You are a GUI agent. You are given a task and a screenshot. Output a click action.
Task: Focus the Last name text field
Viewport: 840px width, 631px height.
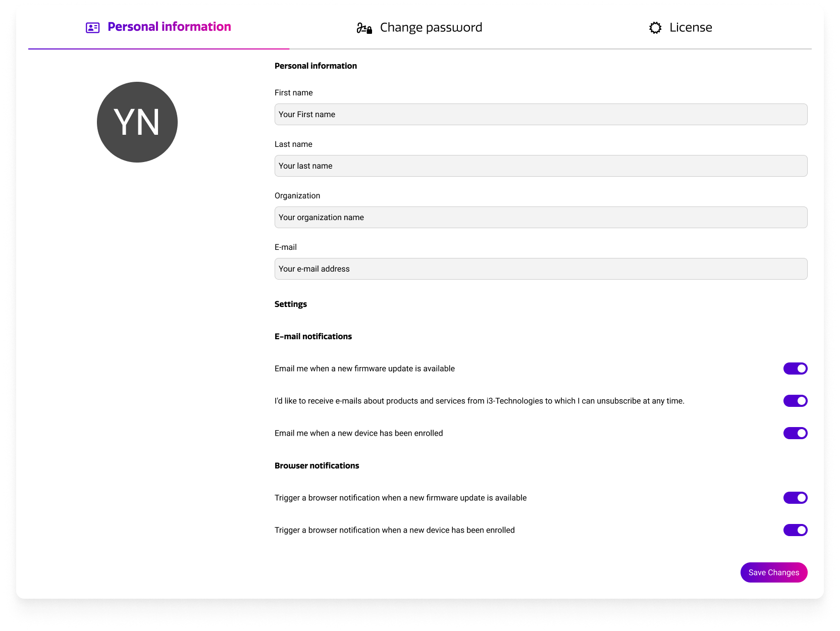541,166
